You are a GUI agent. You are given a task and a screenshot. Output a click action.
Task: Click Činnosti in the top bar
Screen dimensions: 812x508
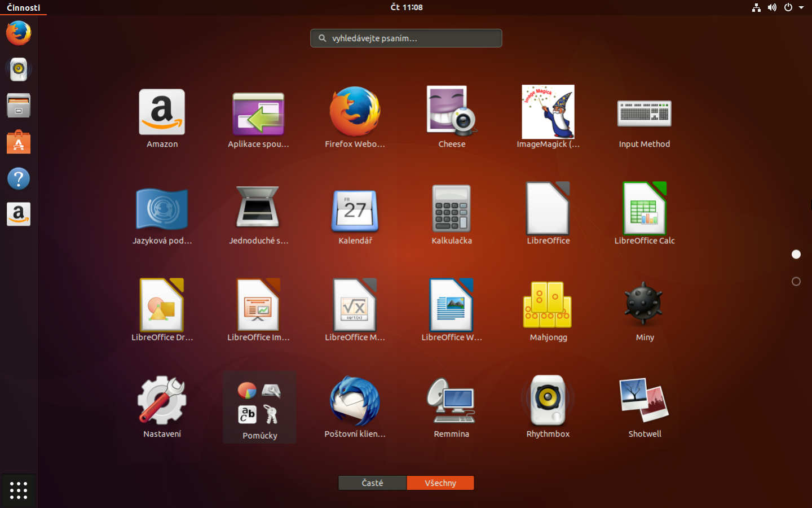point(24,7)
